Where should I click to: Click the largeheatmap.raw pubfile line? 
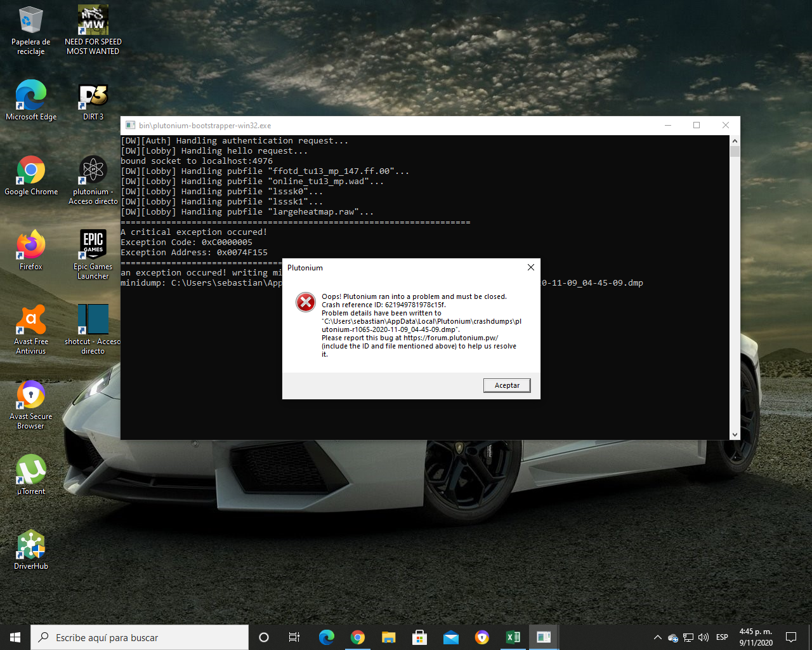click(x=247, y=212)
